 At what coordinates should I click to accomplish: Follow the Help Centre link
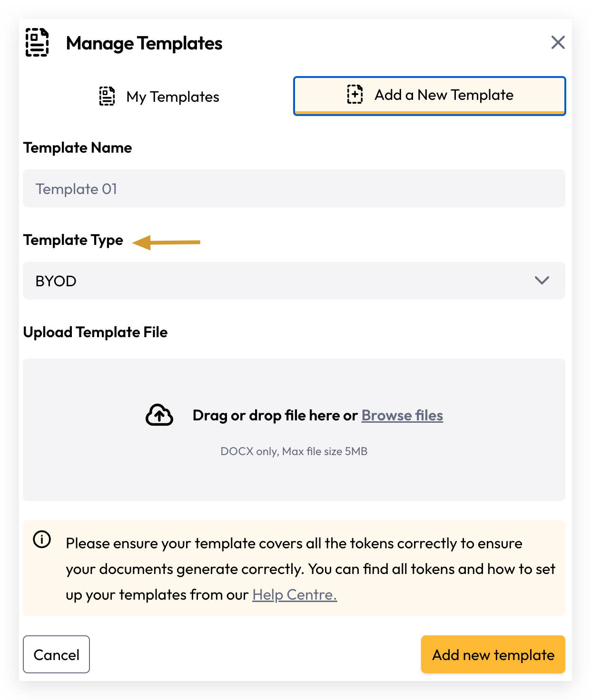[x=295, y=594]
